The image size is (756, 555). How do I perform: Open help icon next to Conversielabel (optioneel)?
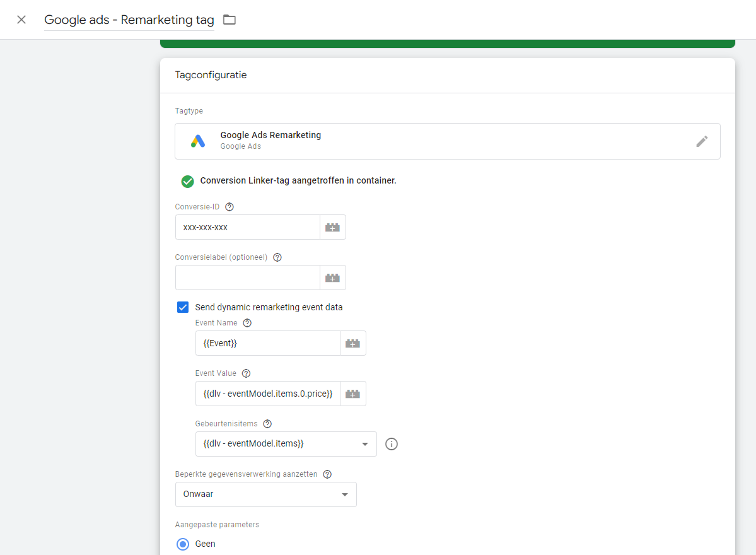pos(277,257)
